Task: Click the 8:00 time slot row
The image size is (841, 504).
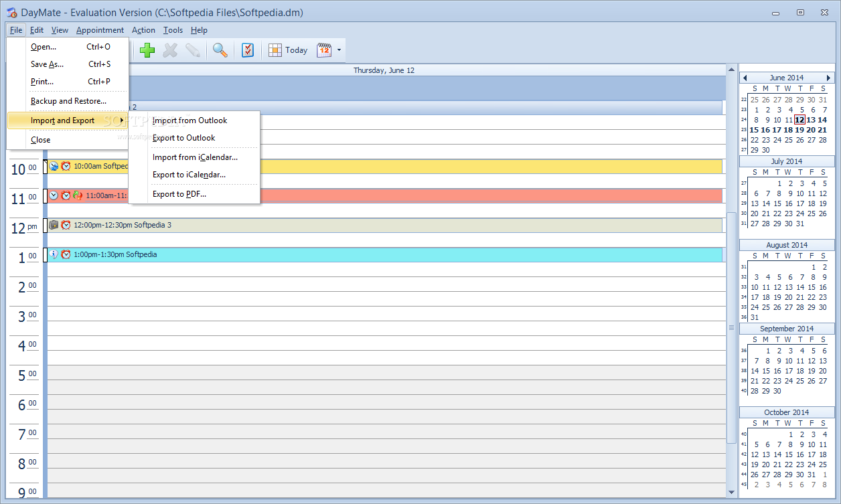Action: [385, 460]
